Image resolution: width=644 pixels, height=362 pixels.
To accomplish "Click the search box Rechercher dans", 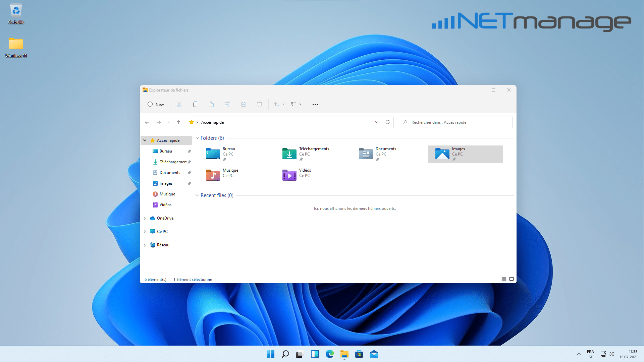I will (x=455, y=122).
